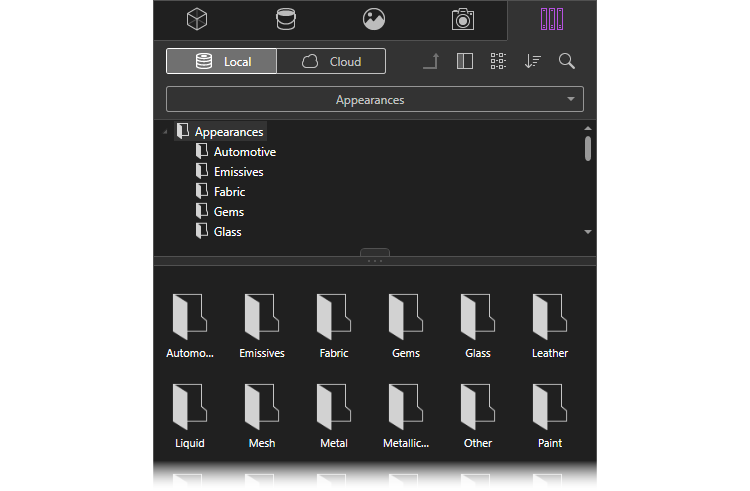Select Automotive in the folder tree
This screenshot has width=750, height=491.
point(244,152)
